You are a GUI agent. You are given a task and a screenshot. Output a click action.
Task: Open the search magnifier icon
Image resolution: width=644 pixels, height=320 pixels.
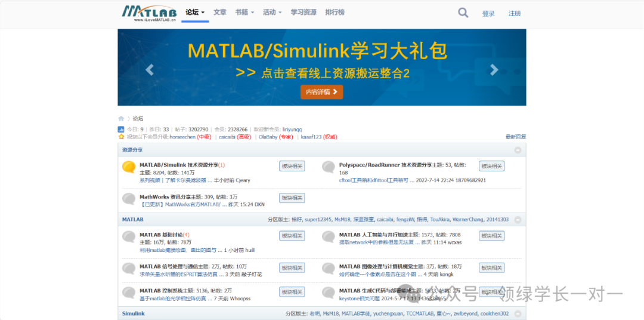tap(463, 13)
